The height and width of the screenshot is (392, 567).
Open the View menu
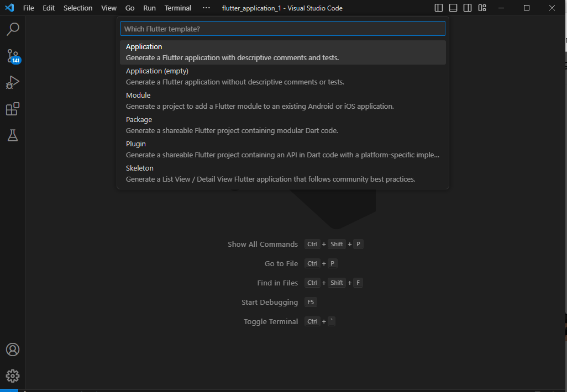coord(109,8)
